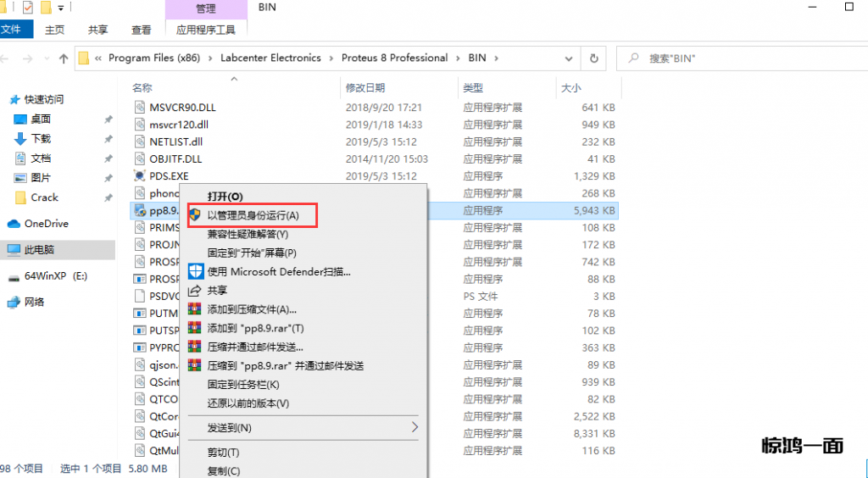The image size is (868, 478).
Task: Click the Share icon in context menu
Action: [x=195, y=290]
